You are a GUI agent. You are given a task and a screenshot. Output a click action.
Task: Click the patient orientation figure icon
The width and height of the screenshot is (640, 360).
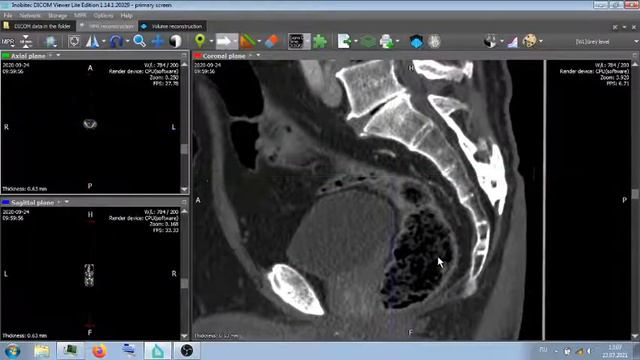(x=51, y=42)
